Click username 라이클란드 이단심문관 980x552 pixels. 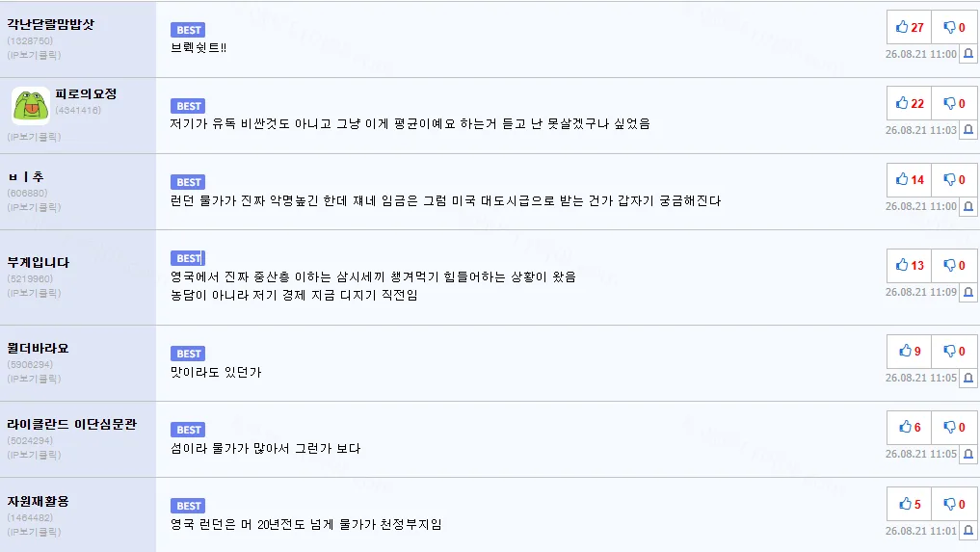click(72, 424)
